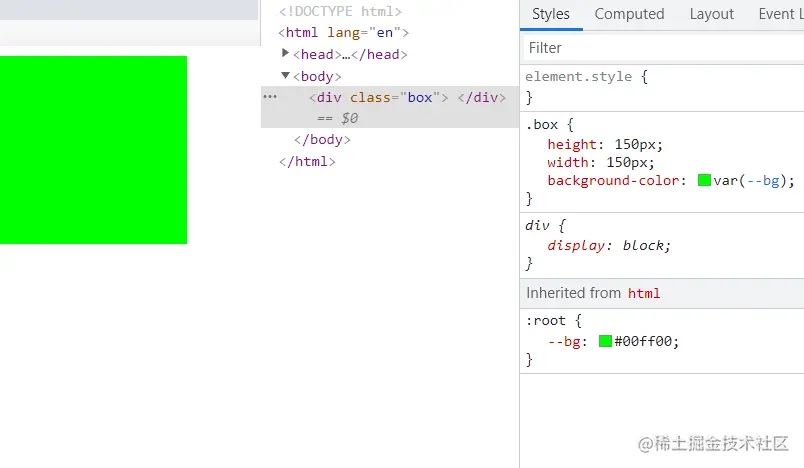The height and width of the screenshot is (468, 804).
Task: Collapse the body element tree node
Action: click(286, 75)
